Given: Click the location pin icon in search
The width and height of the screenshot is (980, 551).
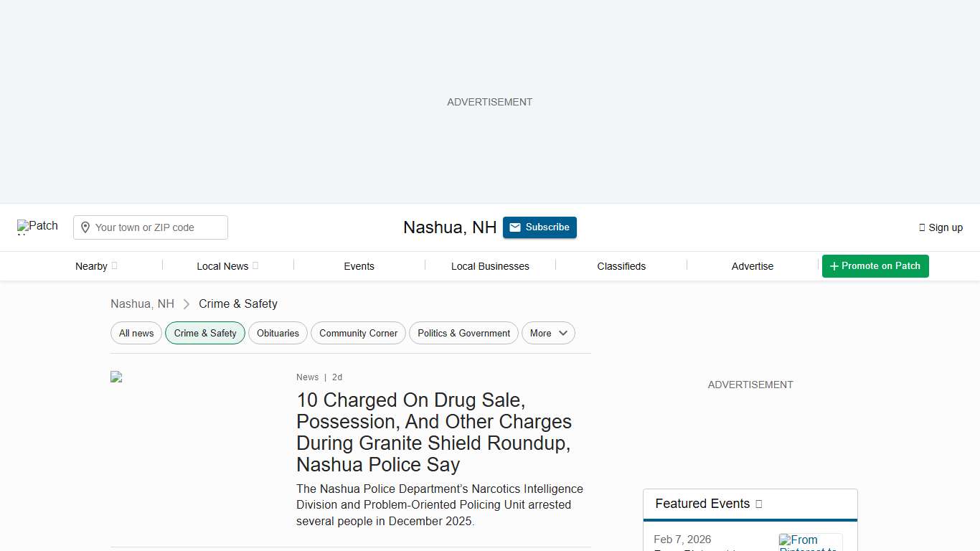Looking at the screenshot, I should pyautogui.click(x=85, y=227).
